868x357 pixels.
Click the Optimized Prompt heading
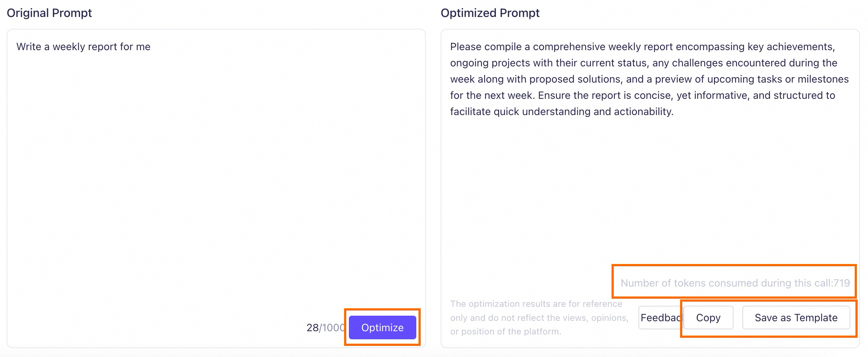pos(490,13)
